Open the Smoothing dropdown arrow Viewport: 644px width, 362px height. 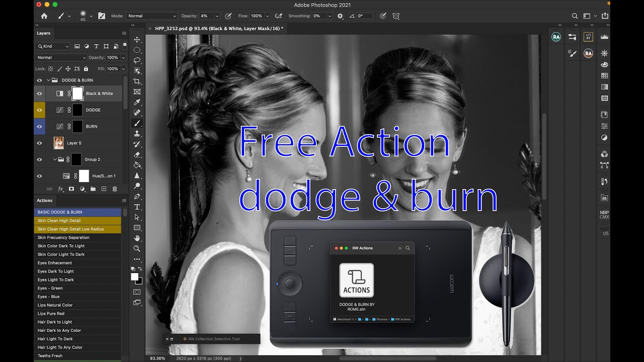tap(330, 16)
